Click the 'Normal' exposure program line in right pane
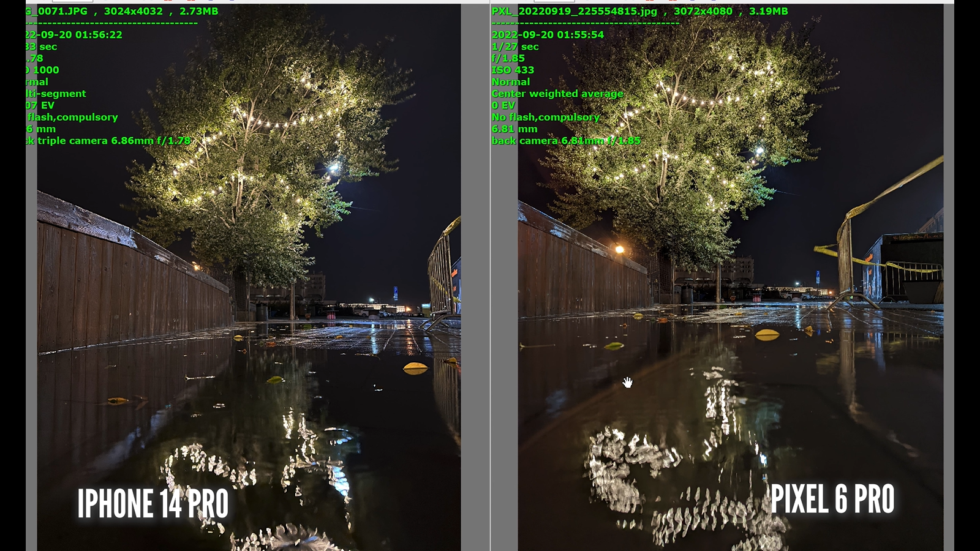The image size is (980, 551). [x=511, y=81]
